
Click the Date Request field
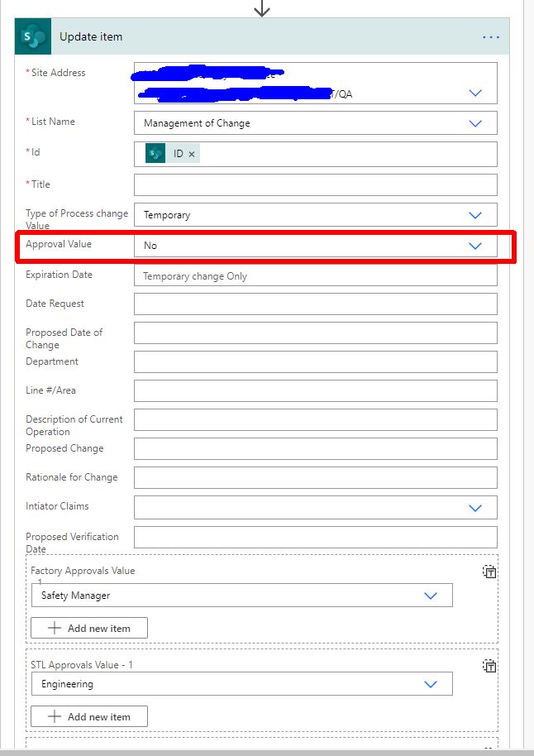click(316, 304)
